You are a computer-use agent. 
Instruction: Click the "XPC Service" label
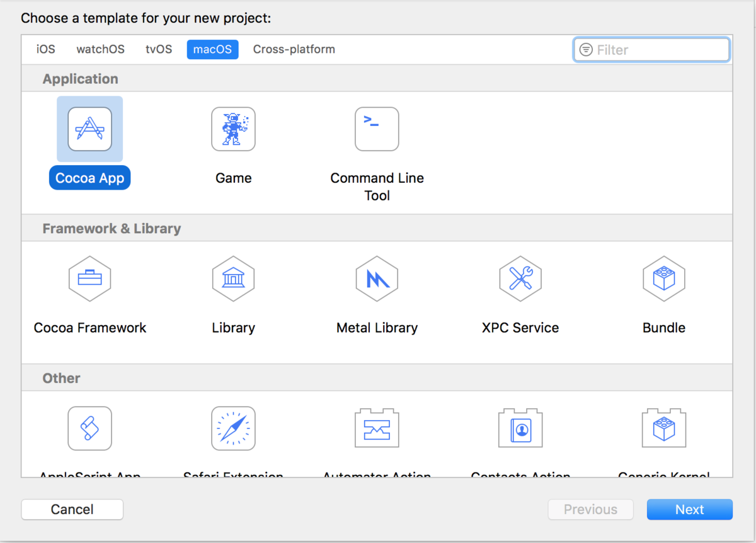coord(520,328)
